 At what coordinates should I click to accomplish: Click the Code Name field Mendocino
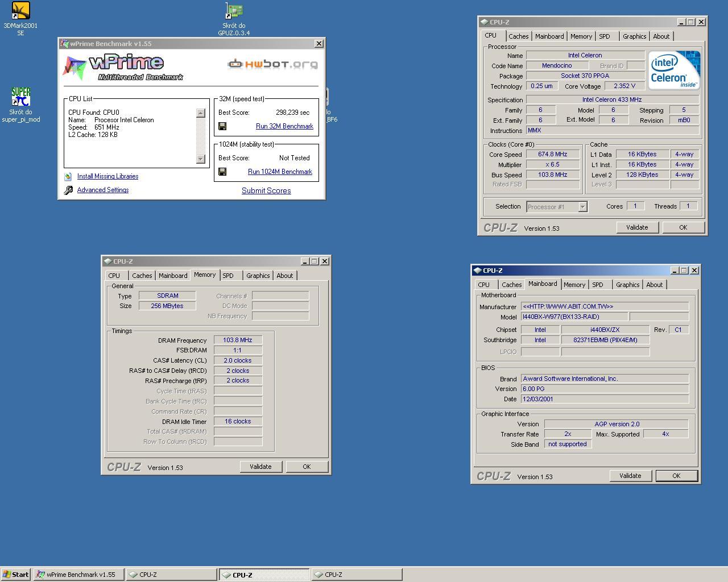click(x=557, y=66)
